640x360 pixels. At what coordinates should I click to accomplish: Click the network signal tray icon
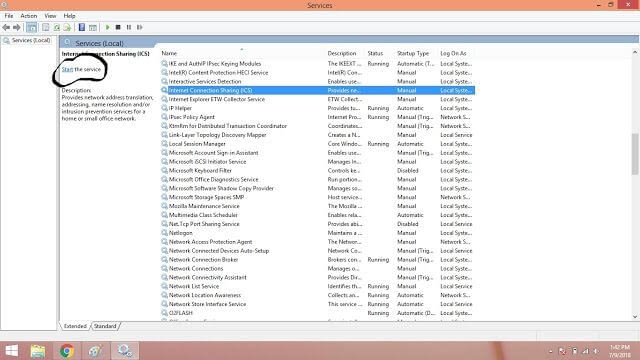tap(586, 351)
